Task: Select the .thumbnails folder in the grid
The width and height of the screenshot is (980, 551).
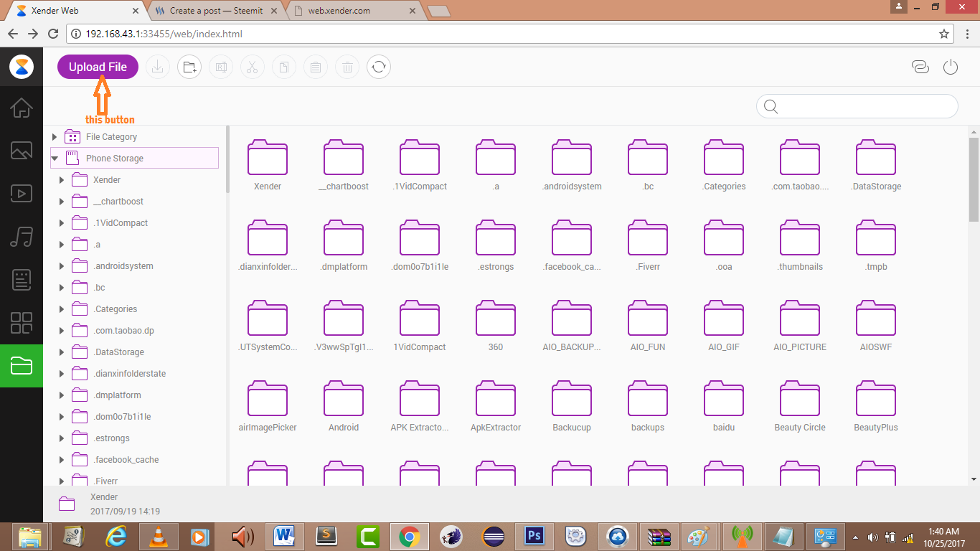Action: click(x=800, y=245)
